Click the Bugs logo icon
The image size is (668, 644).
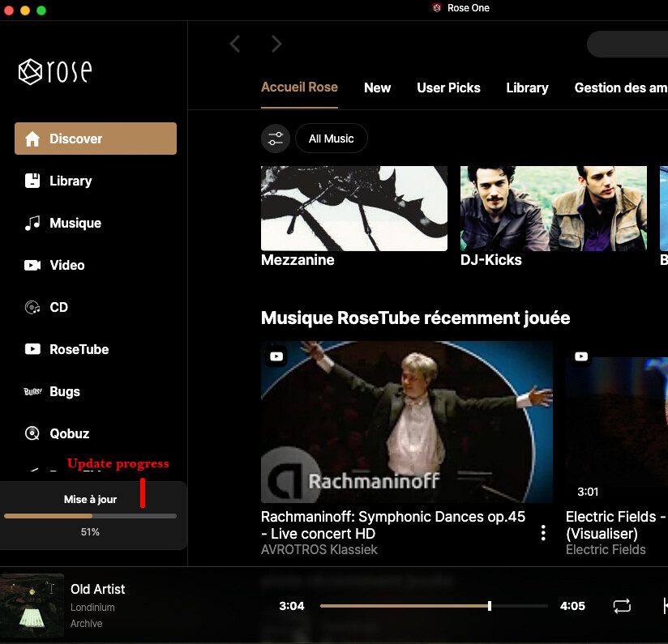(x=32, y=391)
